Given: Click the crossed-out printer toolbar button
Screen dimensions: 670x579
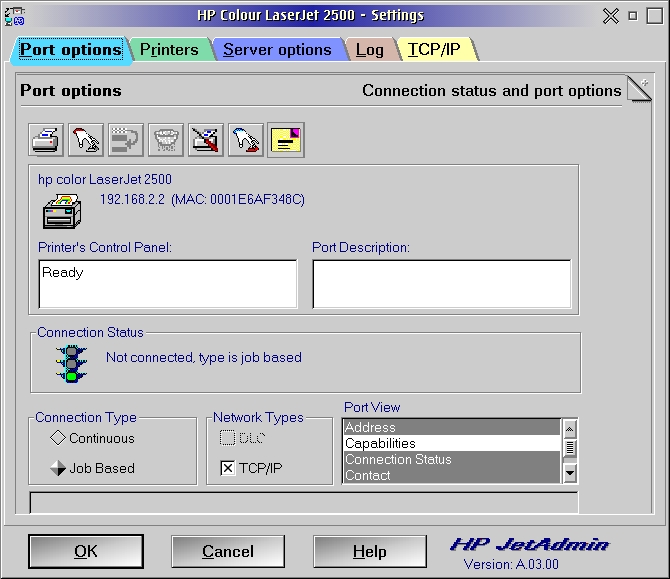Looking at the screenshot, I should tap(206, 140).
